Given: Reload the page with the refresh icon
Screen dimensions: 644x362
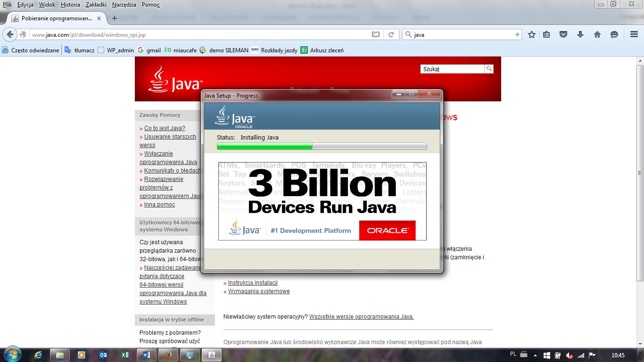Looking at the screenshot, I should 391,34.
